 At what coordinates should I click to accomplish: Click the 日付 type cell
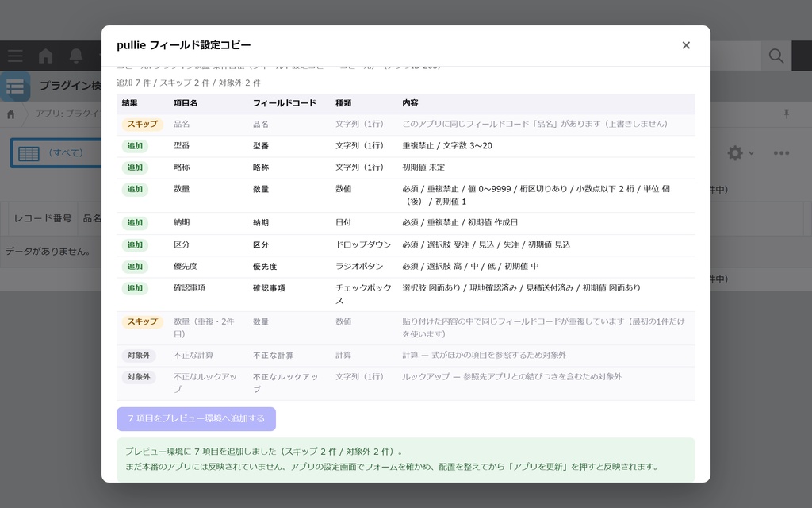click(x=343, y=222)
